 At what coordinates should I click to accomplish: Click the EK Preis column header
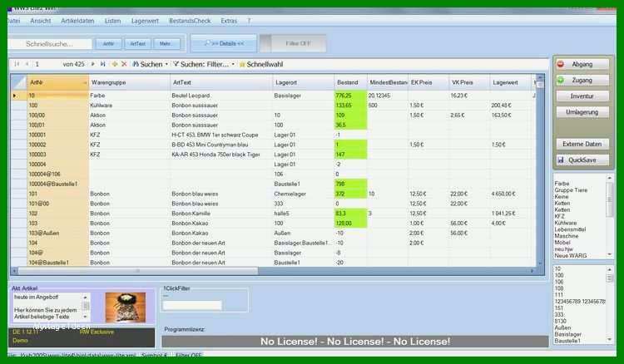coord(428,82)
